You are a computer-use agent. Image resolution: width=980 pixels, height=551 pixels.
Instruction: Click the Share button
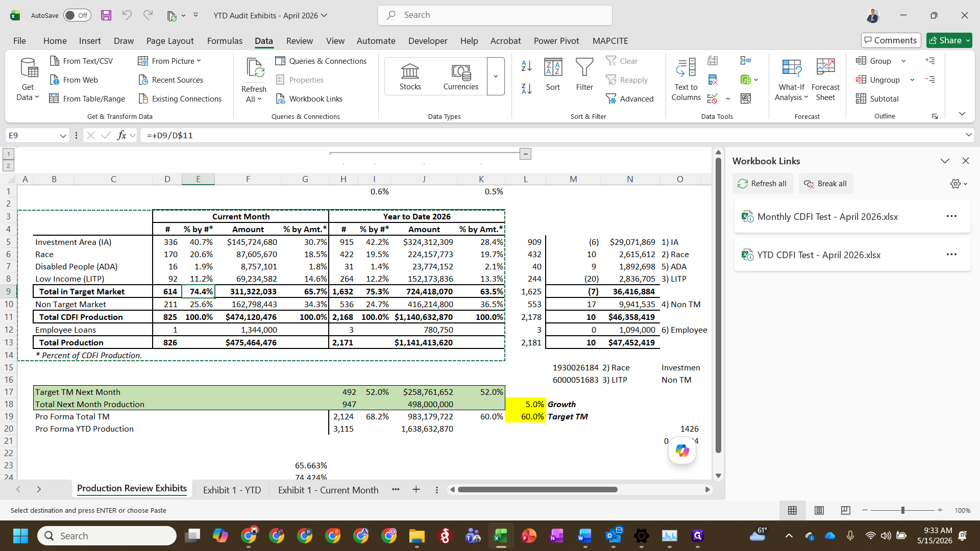tap(949, 40)
